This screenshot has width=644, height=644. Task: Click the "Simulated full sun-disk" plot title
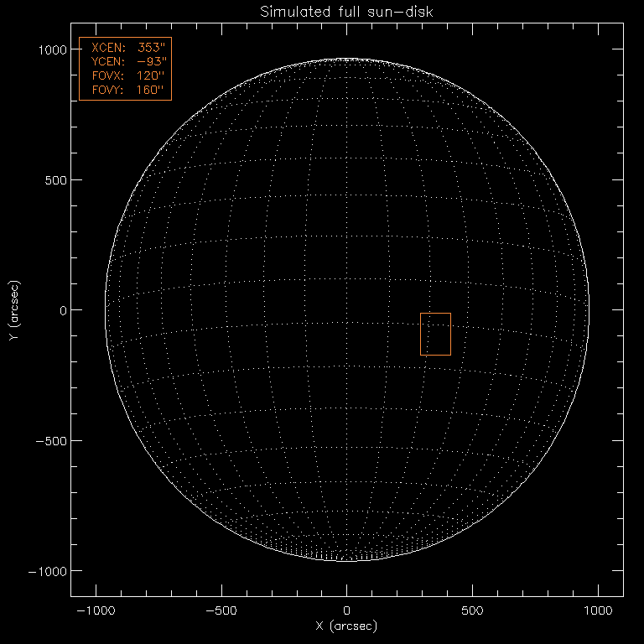point(347,12)
